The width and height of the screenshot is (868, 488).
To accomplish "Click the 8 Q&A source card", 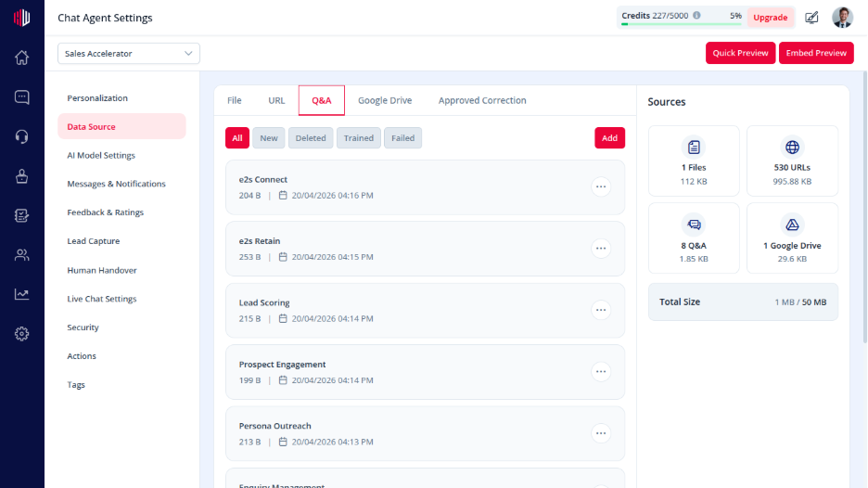I will [694, 238].
